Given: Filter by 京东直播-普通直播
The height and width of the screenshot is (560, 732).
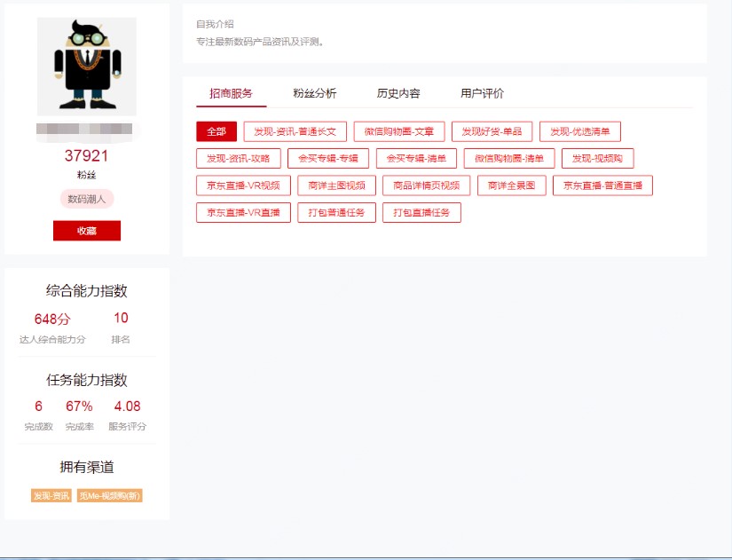Looking at the screenshot, I should [x=602, y=185].
